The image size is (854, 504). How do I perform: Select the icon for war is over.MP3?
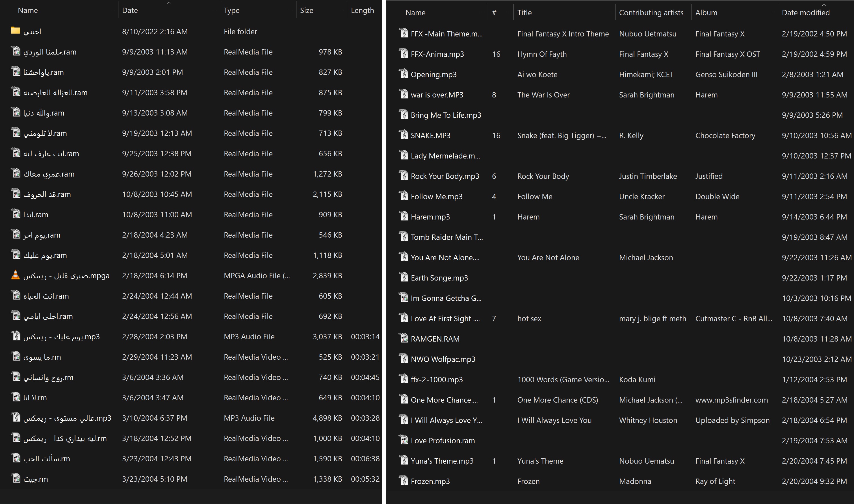(403, 94)
